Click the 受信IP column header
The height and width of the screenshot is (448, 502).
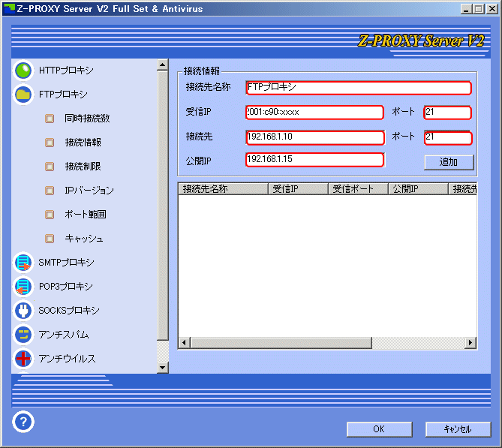(299, 189)
